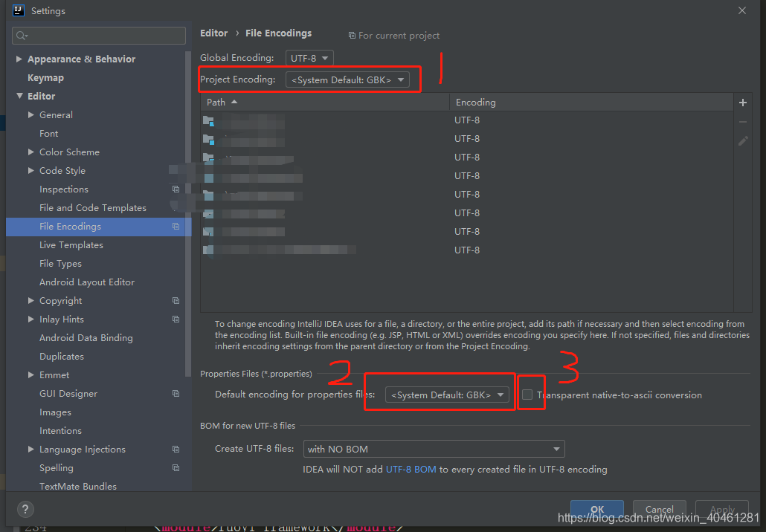Click project-level icon next to Inspections
The image size is (766, 532).
[x=176, y=189]
